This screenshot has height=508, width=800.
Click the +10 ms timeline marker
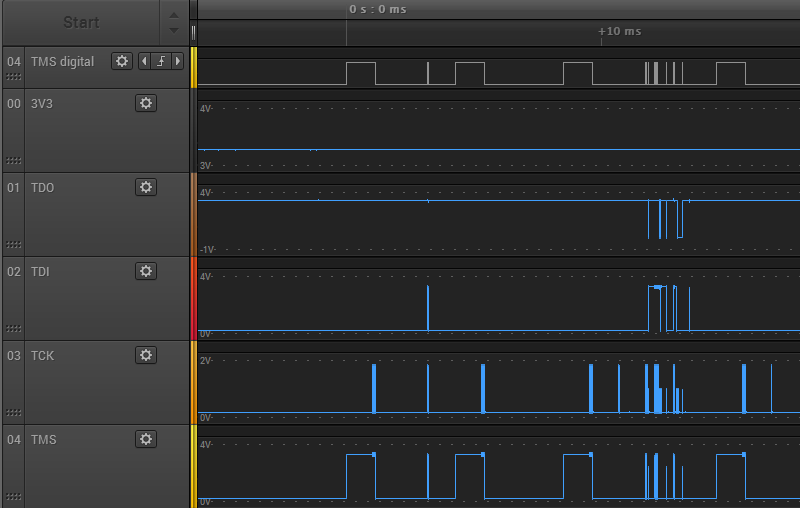(x=619, y=31)
